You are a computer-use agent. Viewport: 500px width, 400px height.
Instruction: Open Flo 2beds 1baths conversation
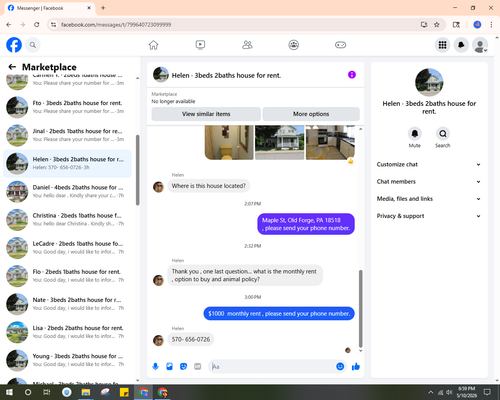[67, 276]
